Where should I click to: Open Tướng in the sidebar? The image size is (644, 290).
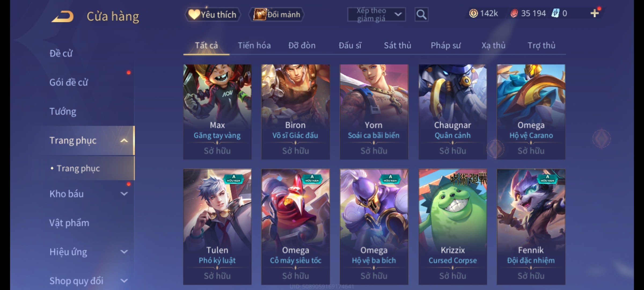[x=63, y=111]
